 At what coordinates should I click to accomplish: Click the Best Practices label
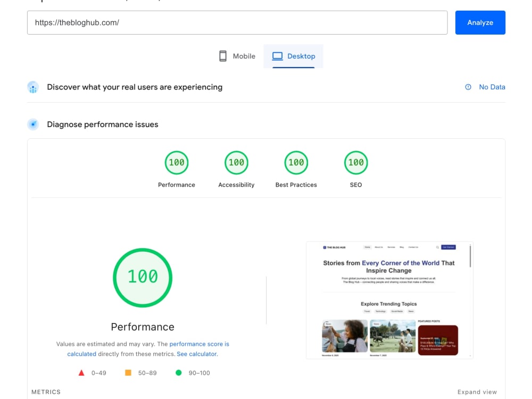(296, 185)
